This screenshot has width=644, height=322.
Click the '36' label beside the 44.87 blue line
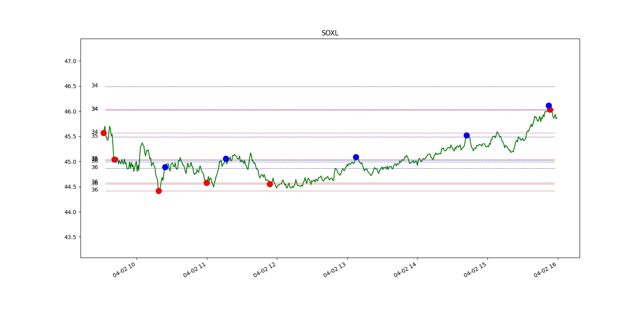click(95, 167)
